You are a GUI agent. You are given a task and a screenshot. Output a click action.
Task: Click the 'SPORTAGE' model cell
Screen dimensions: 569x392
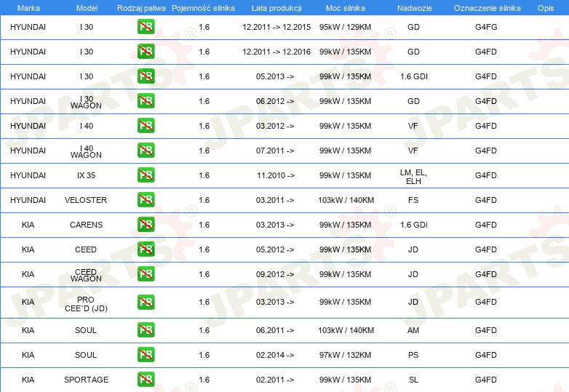[86, 380]
